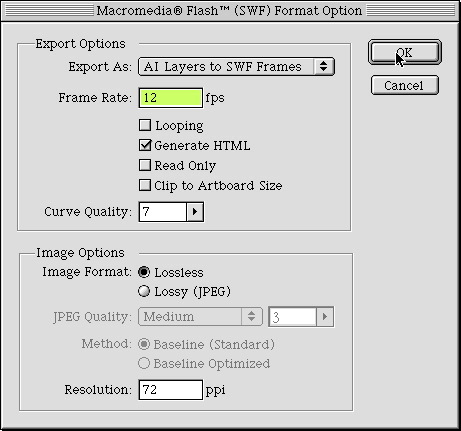Uncheck the Generate HTML checkbox
The height and width of the screenshot is (431, 461).
[x=145, y=145]
